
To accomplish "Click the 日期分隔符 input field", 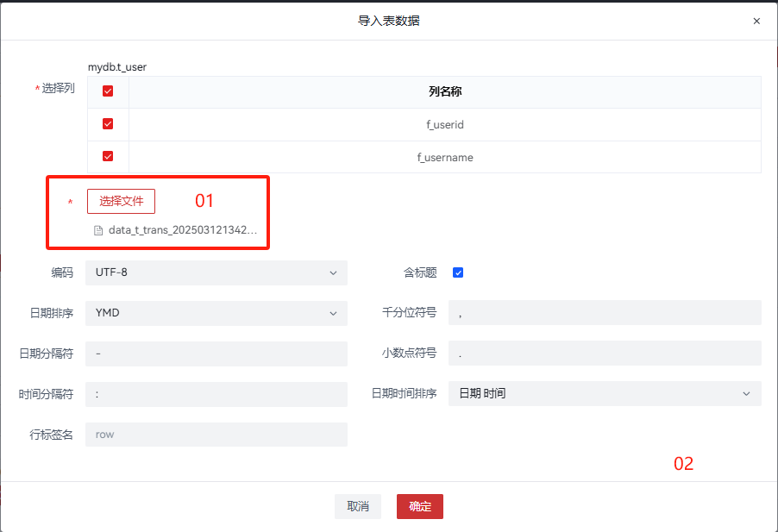I will (216, 354).
